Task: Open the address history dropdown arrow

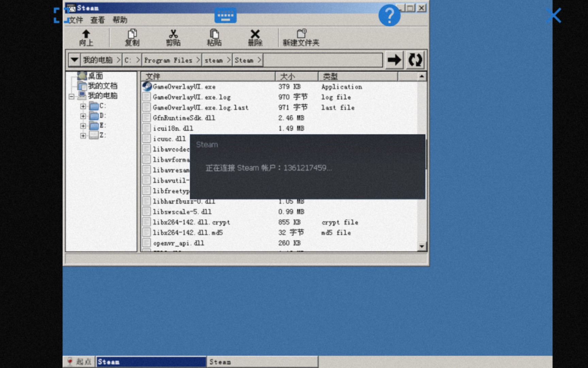Action: click(x=74, y=60)
